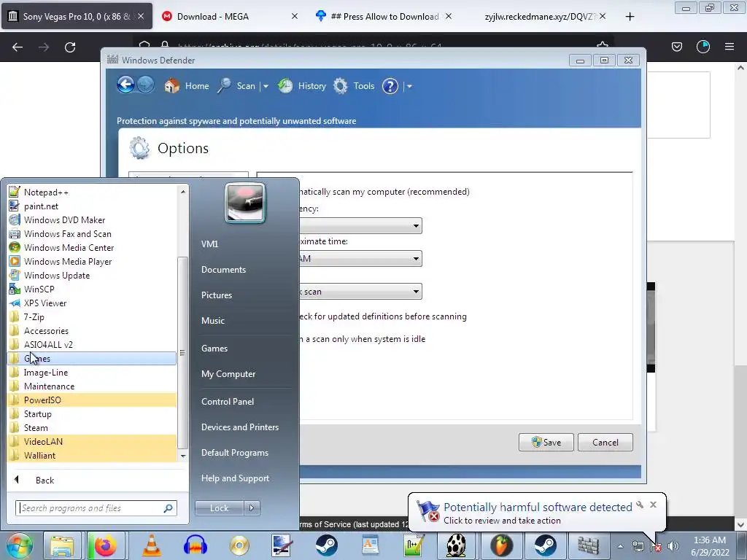
Task: Expand the 7-Zip folder
Action: pyautogui.click(x=92, y=316)
